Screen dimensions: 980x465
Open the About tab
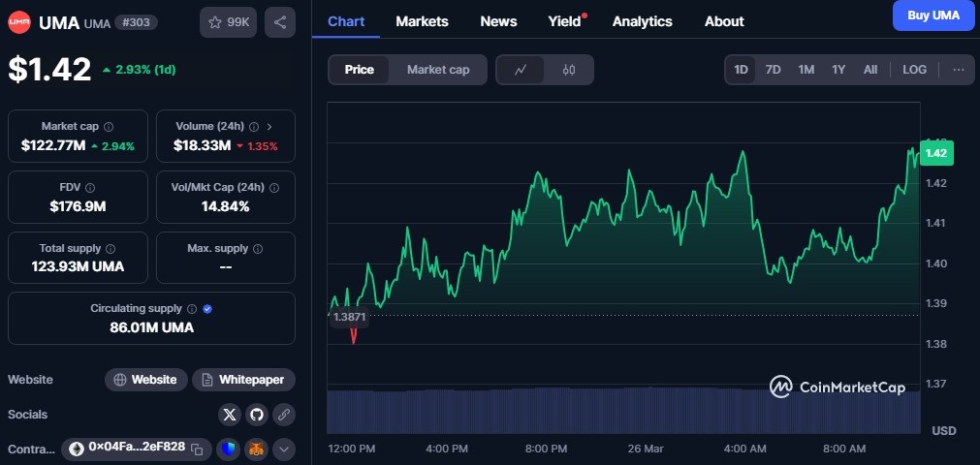pyautogui.click(x=724, y=22)
